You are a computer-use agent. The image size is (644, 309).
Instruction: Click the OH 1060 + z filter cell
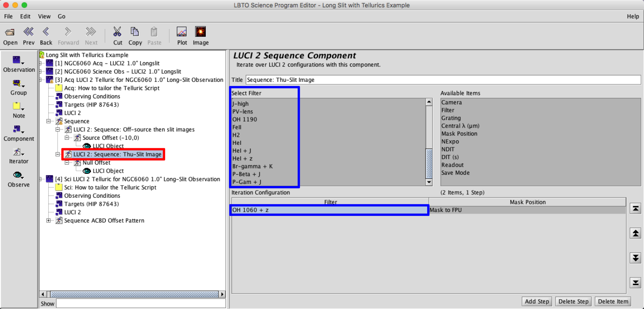click(x=330, y=210)
